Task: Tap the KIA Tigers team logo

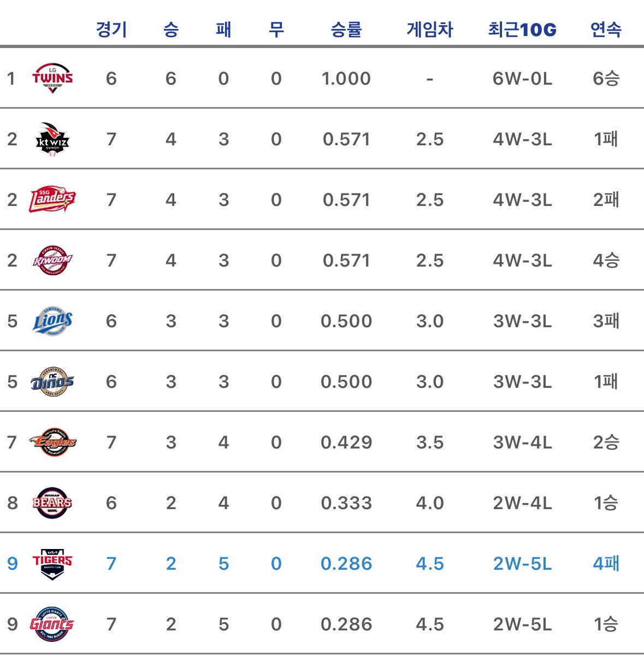Action: point(52,564)
